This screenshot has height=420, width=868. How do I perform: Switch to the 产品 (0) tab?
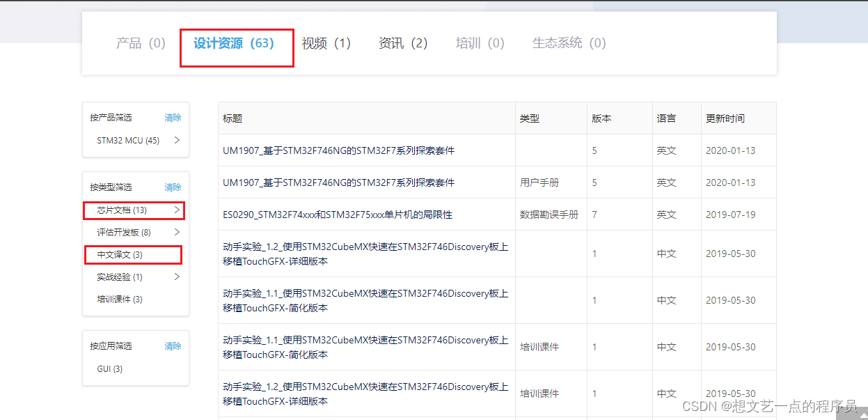click(141, 43)
